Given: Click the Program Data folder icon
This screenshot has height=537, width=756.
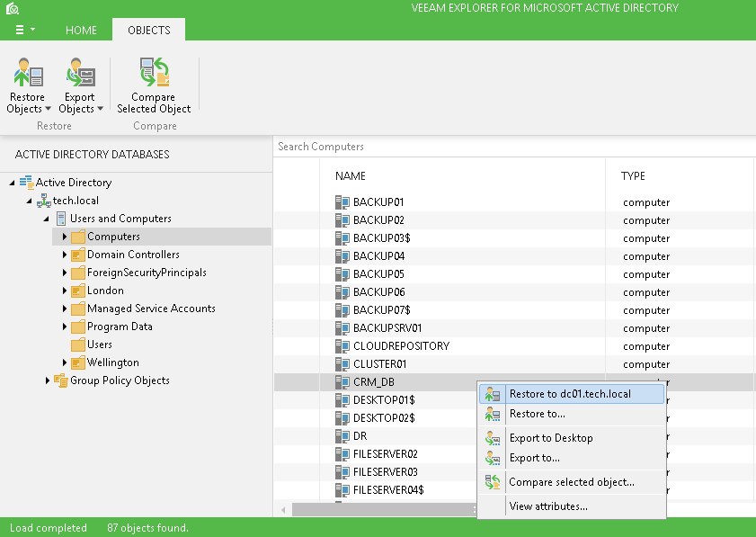Looking at the screenshot, I should click(77, 327).
